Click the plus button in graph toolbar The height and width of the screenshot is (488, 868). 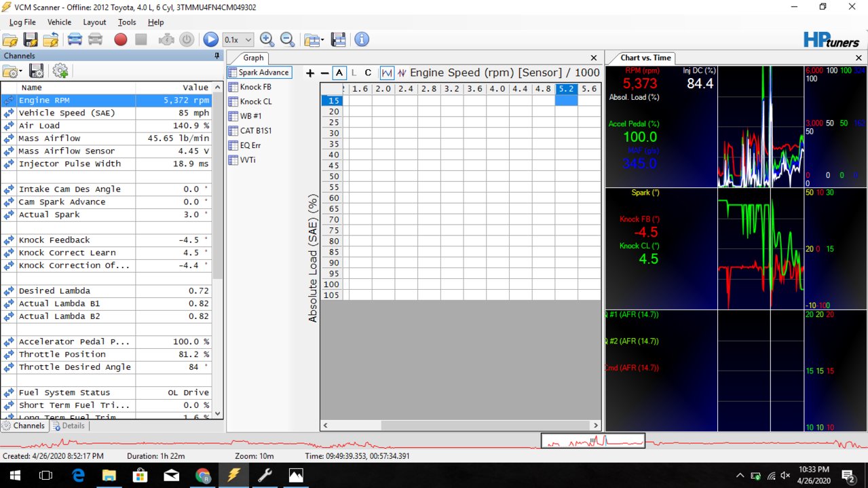[310, 73]
